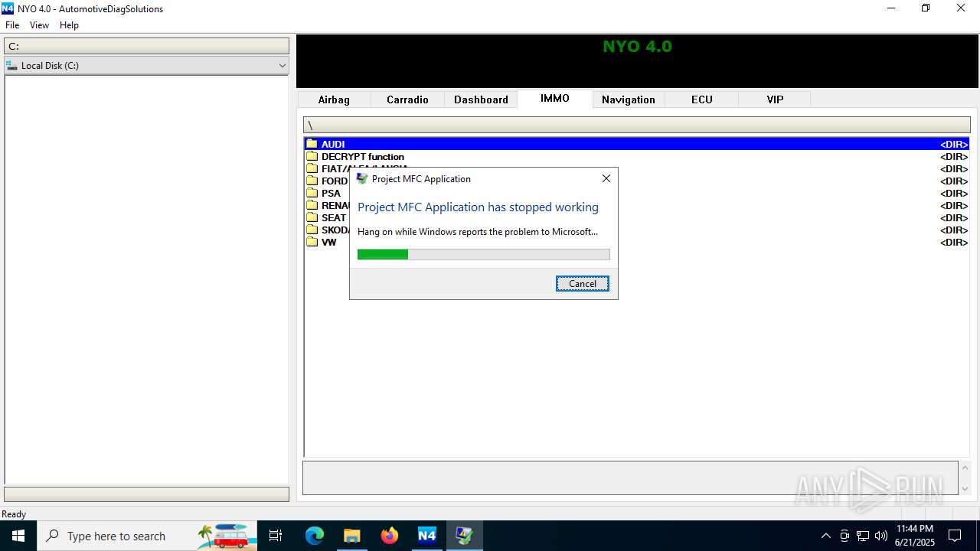Switch to the Airbag tab

[x=334, y=99]
